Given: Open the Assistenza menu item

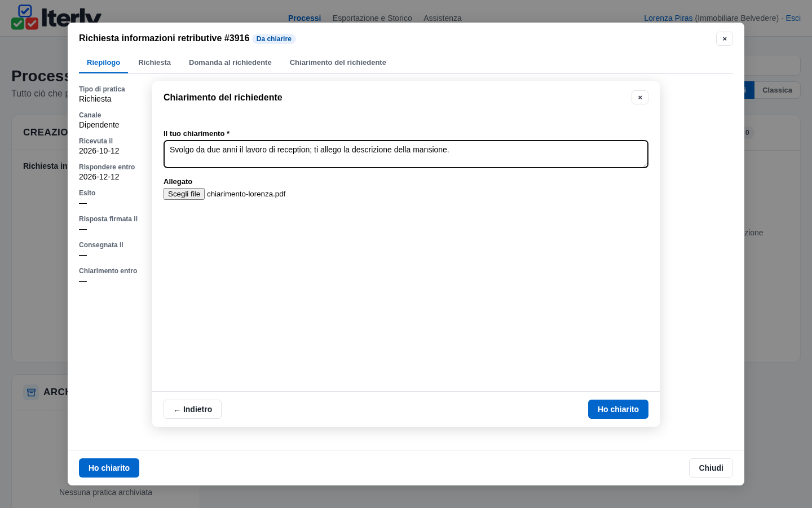Looking at the screenshot, I should [x=443, y=18].
